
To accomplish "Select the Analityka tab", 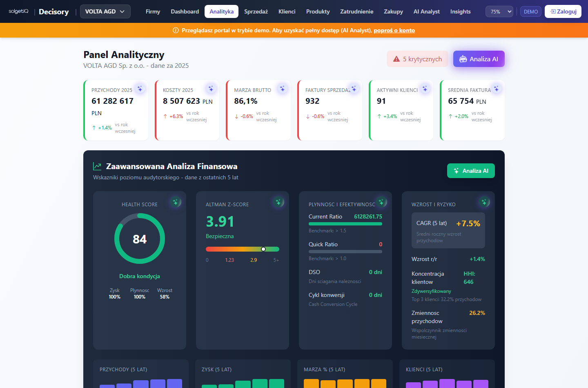I will pos(222,11).
